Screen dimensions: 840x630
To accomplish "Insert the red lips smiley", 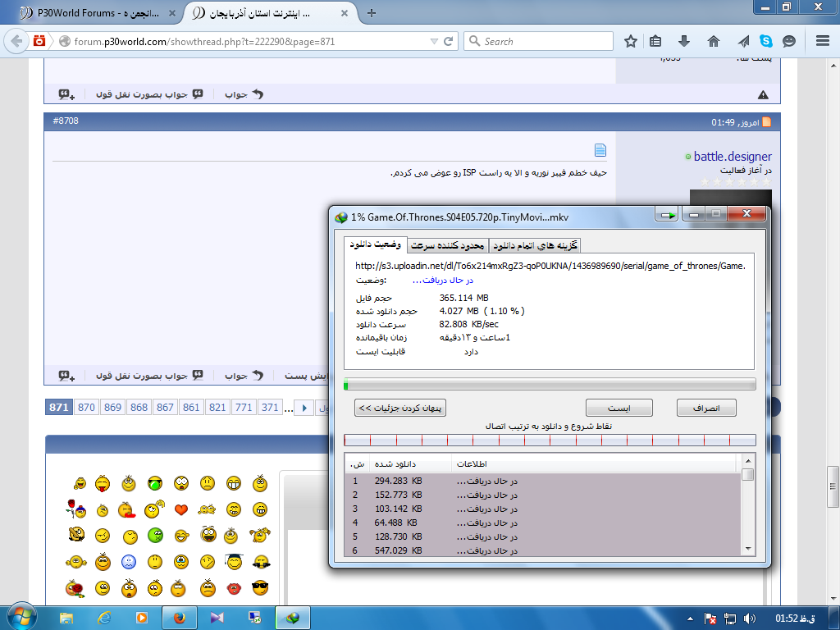I will (234, 589).
